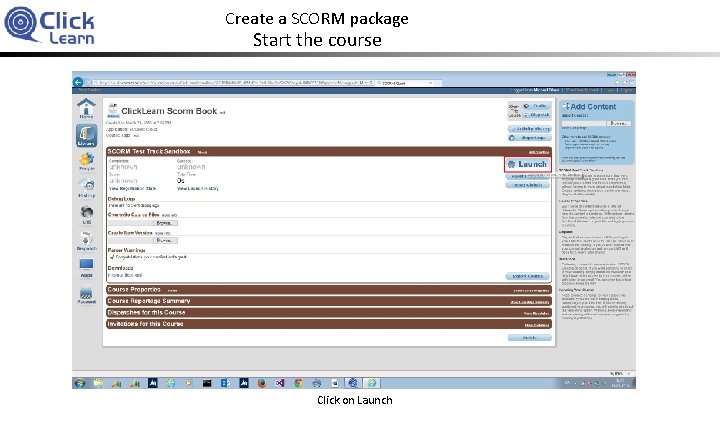Screen dimensions: 720x437
Task: Open the Account sidebar icon
Action: 86,294
